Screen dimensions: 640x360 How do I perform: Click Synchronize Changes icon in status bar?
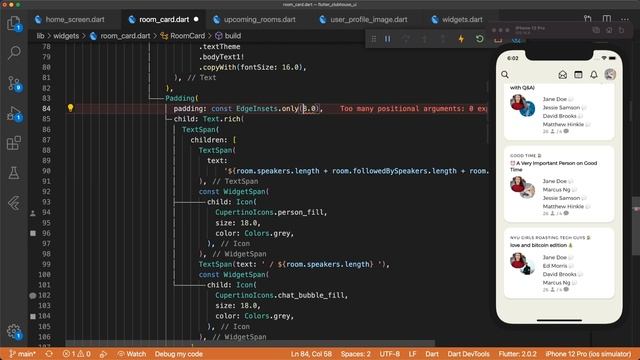tap(49, 354)
